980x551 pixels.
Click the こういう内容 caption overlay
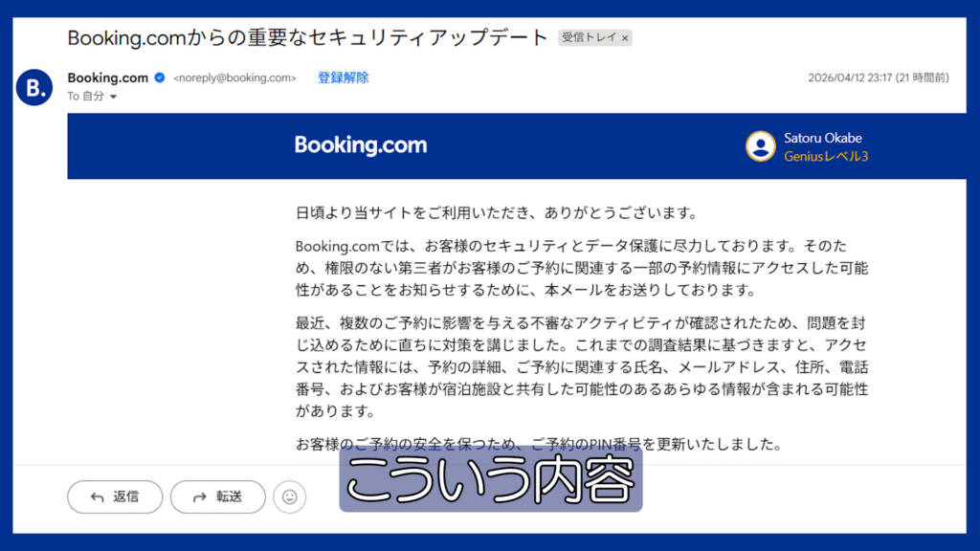click(491, 479)
